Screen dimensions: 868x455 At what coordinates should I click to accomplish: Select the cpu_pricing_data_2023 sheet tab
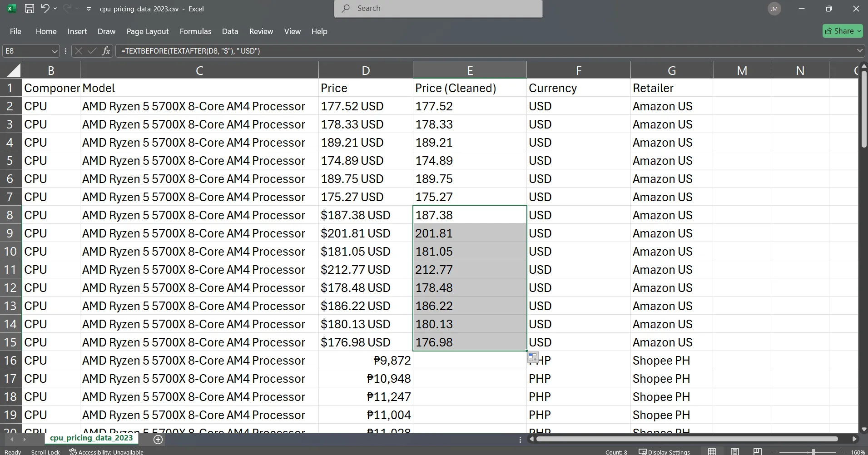tap(91, 438)
